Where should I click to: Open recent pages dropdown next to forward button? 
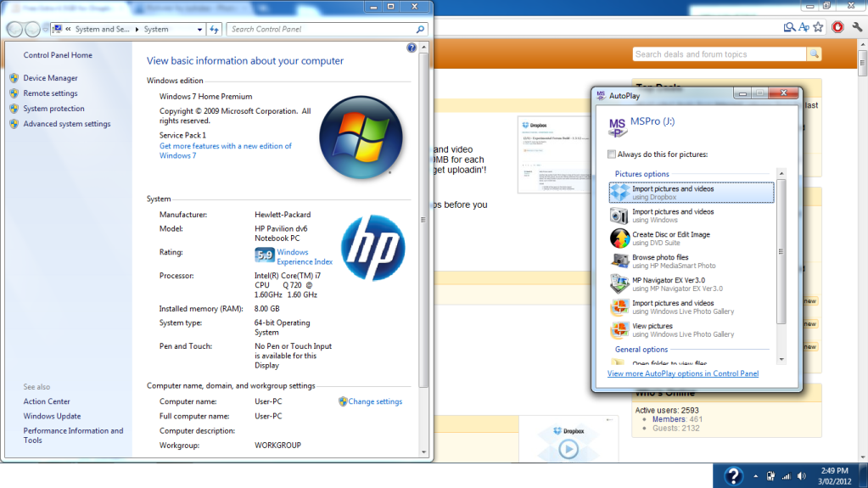click(x=44, y=29)
